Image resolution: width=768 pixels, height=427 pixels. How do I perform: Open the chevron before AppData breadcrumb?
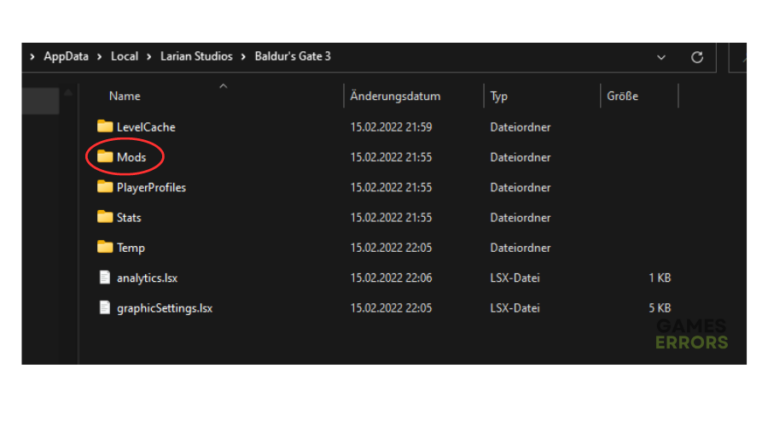(x=33, y=57)
